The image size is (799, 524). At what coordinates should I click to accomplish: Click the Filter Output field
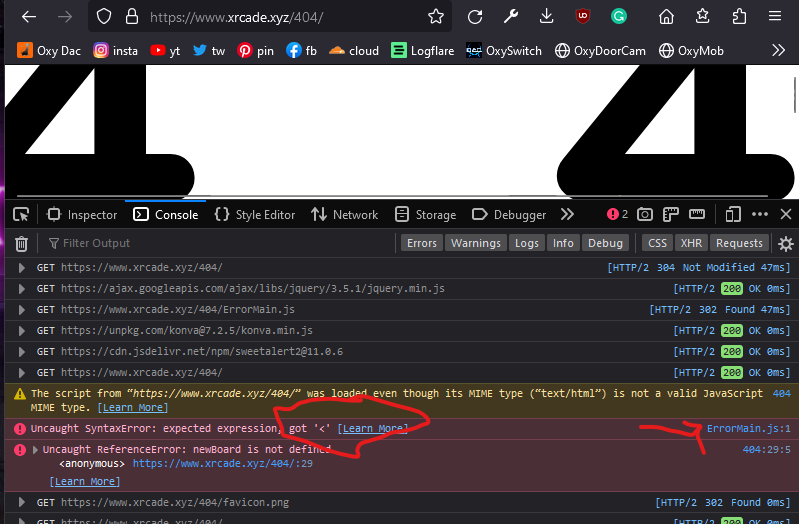click(x=219, y=243)
